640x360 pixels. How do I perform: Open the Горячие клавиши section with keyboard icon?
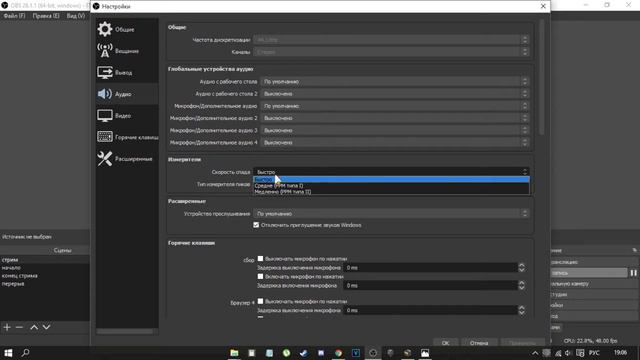point(127,137)
